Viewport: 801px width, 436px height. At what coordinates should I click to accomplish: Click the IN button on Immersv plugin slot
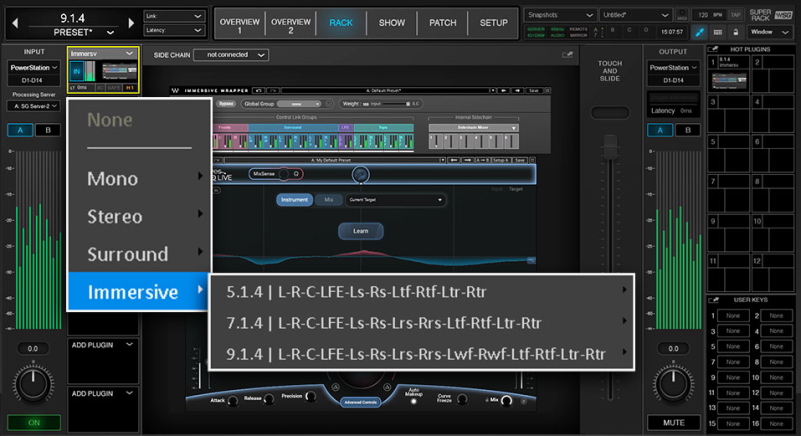[77, 72]
